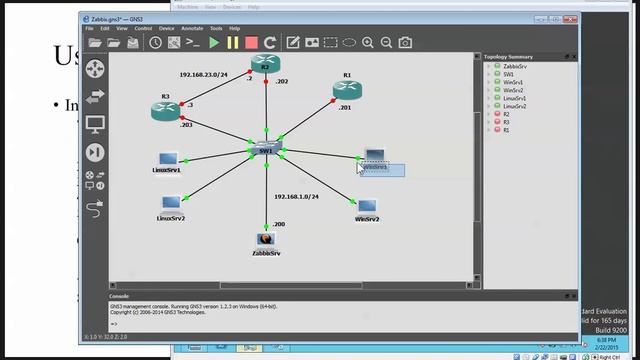Stop all devices with red square button
This screenshot has width=640, height=360.
coord(251,42)
